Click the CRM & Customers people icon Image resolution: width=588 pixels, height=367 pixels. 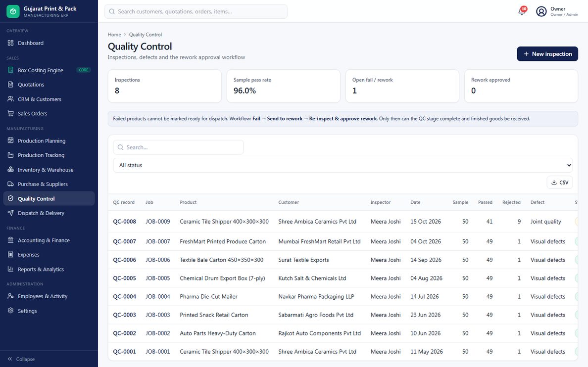tap(10, 99)
